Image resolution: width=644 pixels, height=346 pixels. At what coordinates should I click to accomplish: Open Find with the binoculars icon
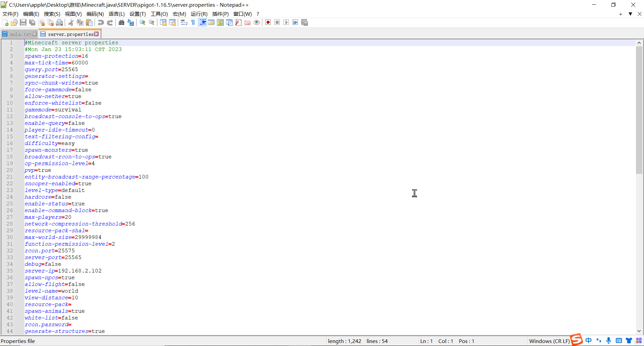point(121,22)
